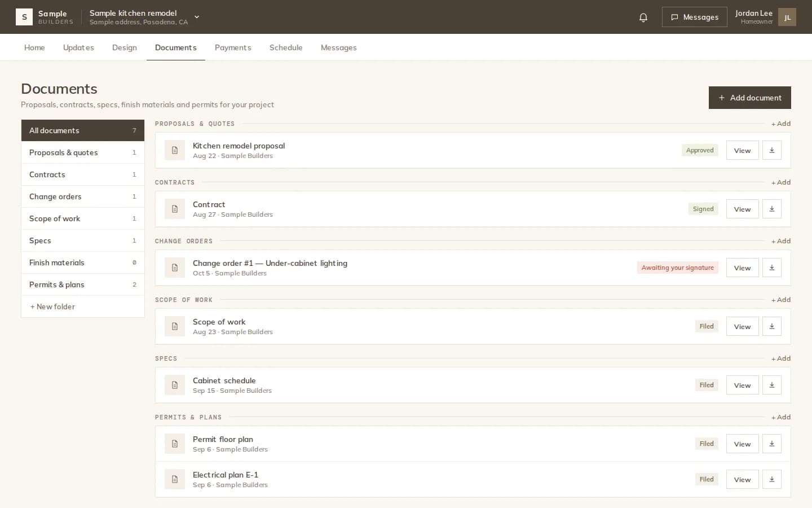Viewport: 812px width, 508px height.
Task: Open the Finish materials folder
Action: pos(83,262)
